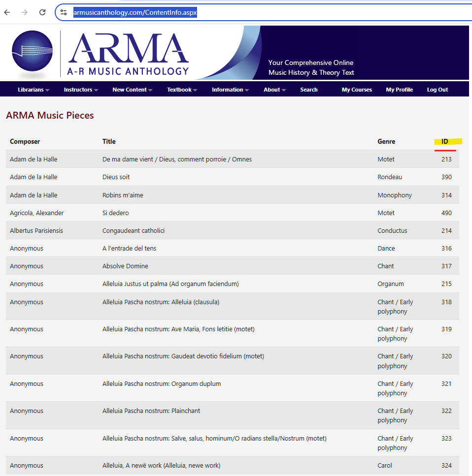Select the 'Congaudeant catholici' title
The height and width of the screenshot is (476, 472).
134,231
